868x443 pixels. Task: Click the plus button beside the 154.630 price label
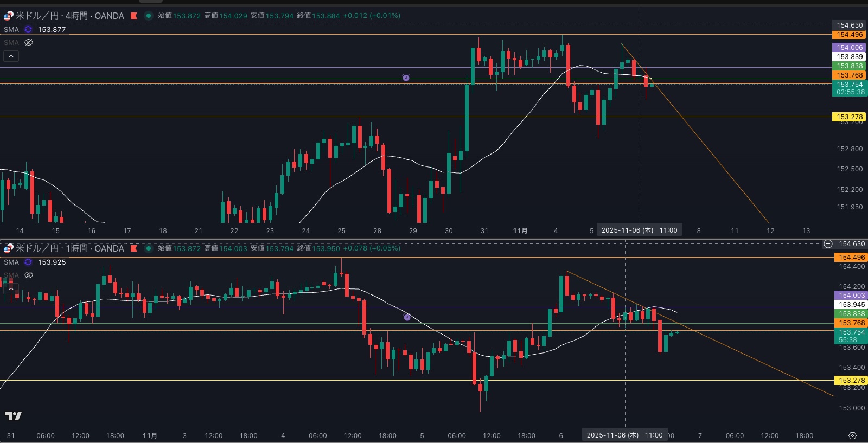(828, 244)
